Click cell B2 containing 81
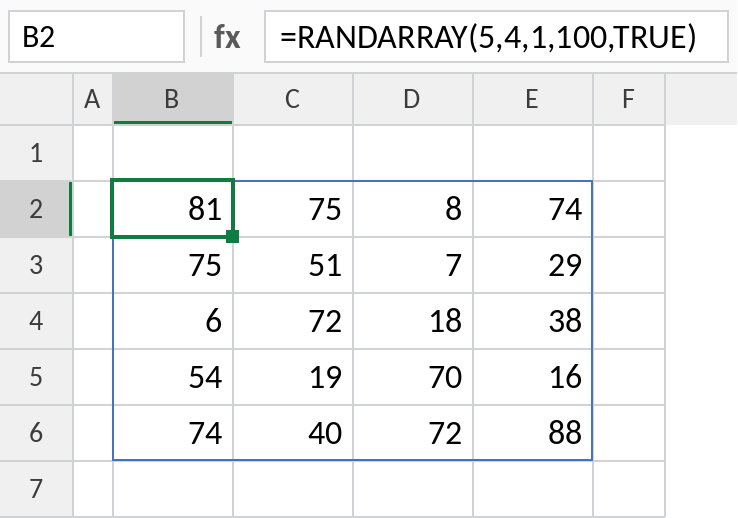The height and width of the screenshot is (518, 738). pyautogui.click(x=173, y=209)
